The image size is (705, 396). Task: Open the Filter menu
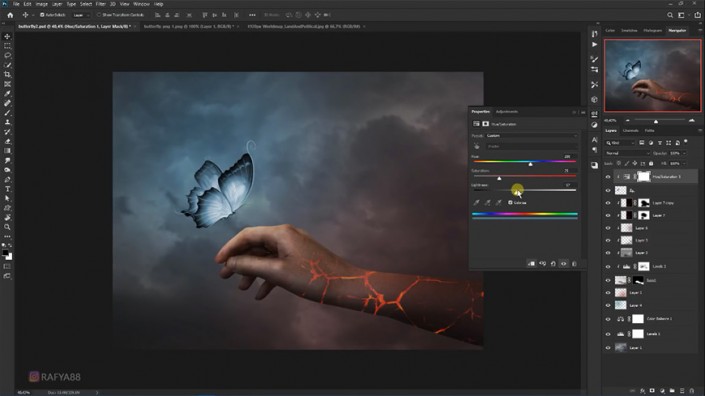[101, 4]
